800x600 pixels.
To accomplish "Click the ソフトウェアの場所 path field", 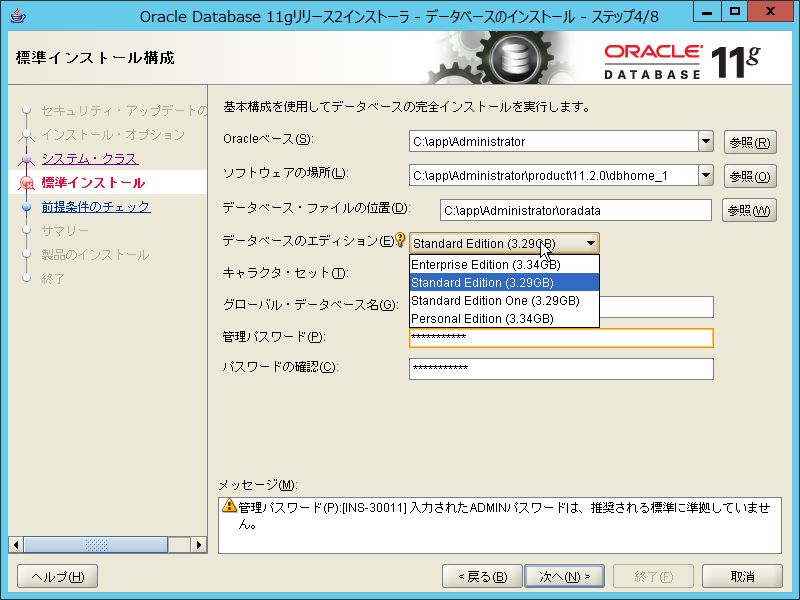I will click(554, 176).
